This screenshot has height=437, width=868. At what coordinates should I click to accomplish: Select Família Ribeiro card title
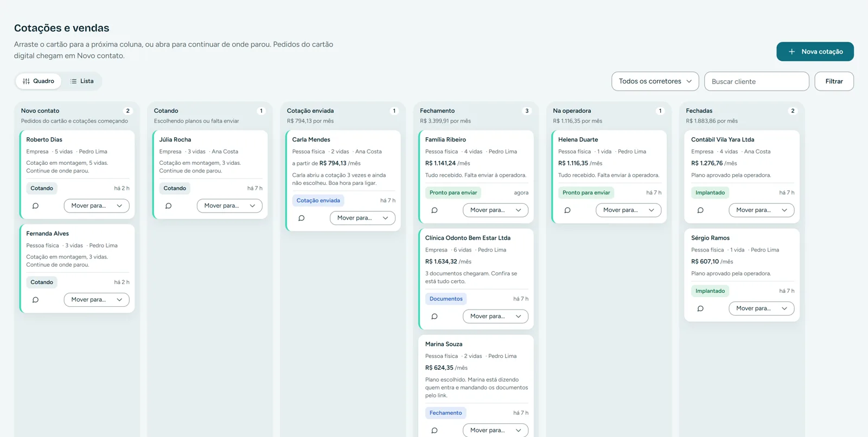coord(445,140)
